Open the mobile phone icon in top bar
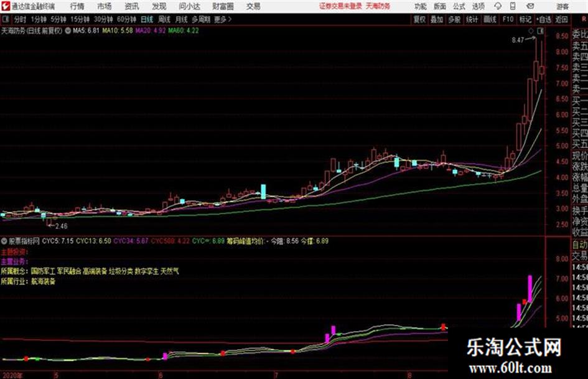 coord(513,6)
